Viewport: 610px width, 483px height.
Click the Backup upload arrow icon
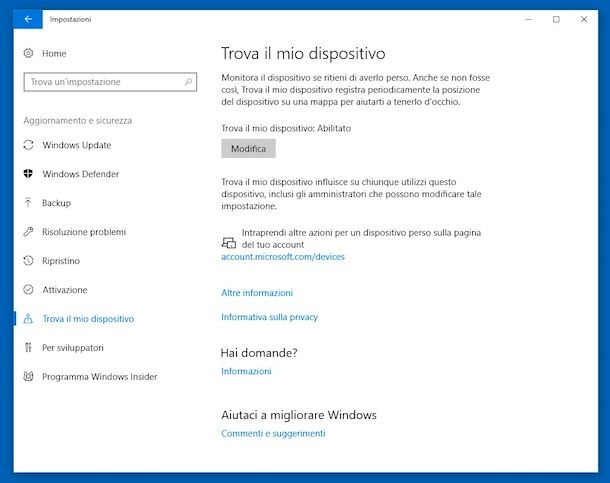coord(28,203)
